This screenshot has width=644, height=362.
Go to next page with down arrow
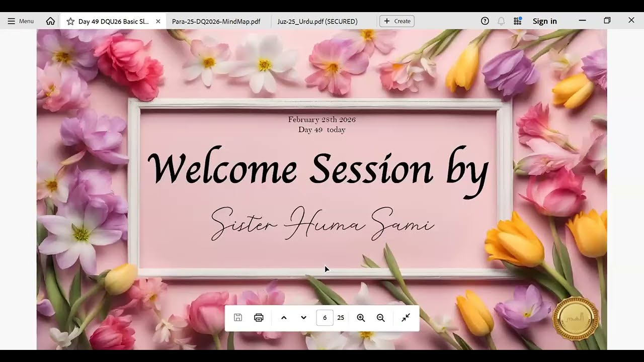pyautogui.click(x=303, y=318)
